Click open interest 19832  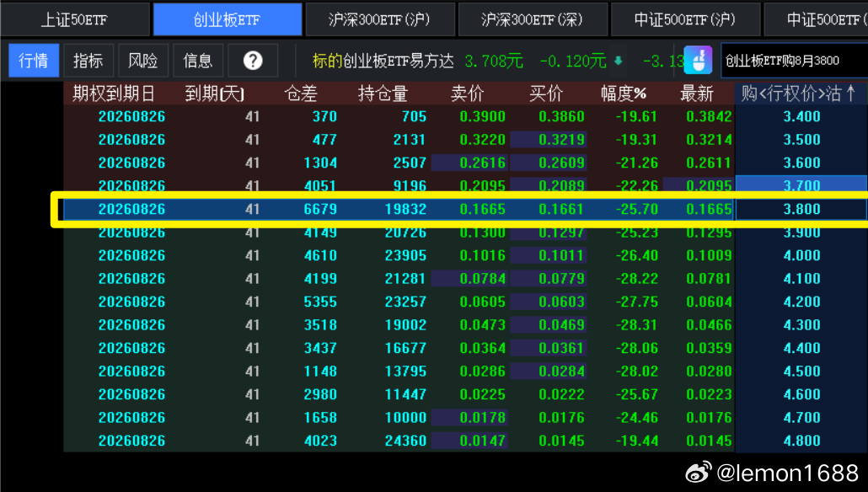coord(405,209)
